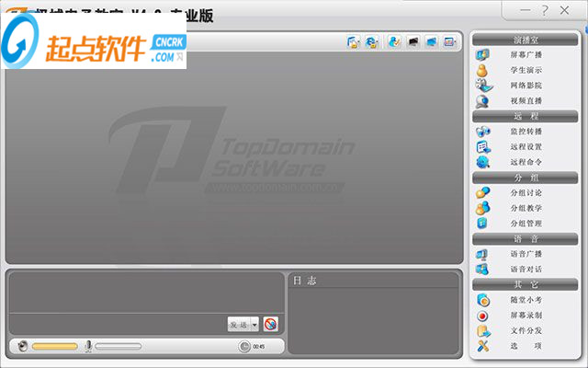Open 文件分发 file distribution

pyautogui.click(x=525, y=331)
